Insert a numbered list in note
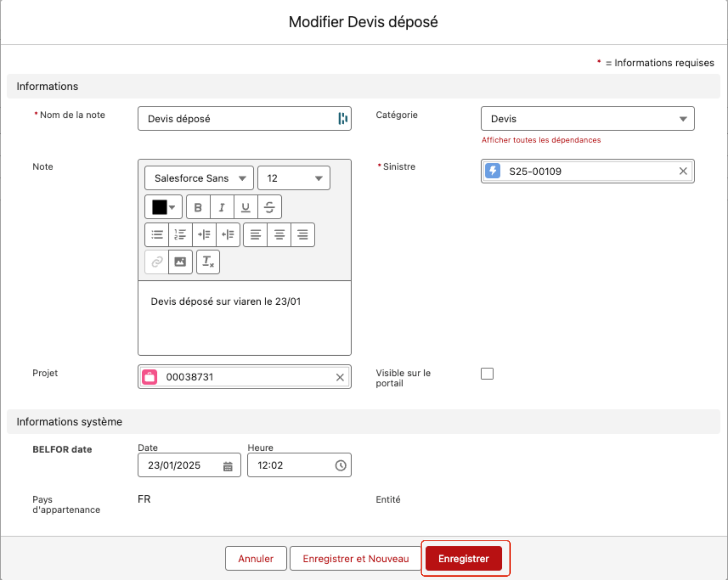Viewport: 728px width, 580px height. (x=180, y=235)
